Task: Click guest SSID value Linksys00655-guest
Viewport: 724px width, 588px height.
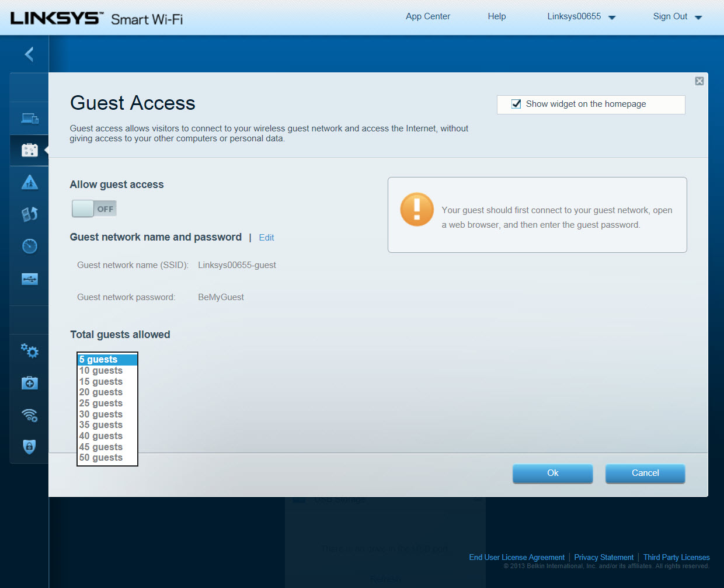Action: (x=237, y=265)
